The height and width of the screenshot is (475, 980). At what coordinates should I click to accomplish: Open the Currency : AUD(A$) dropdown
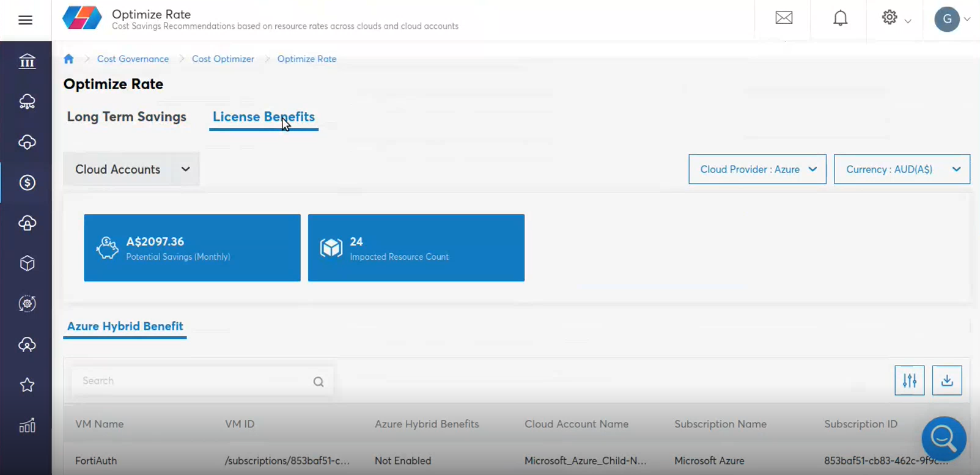click(902, 169)
